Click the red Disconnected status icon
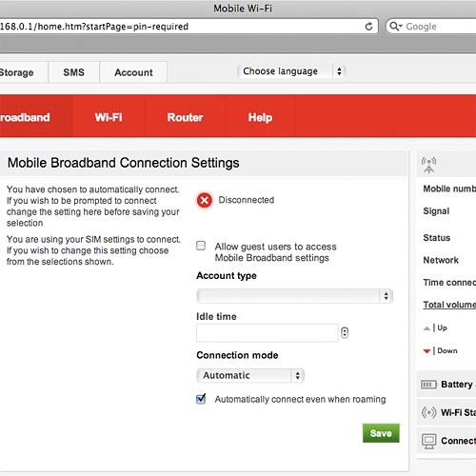Viewport: 476px width, 476px height. click(205, 200)
